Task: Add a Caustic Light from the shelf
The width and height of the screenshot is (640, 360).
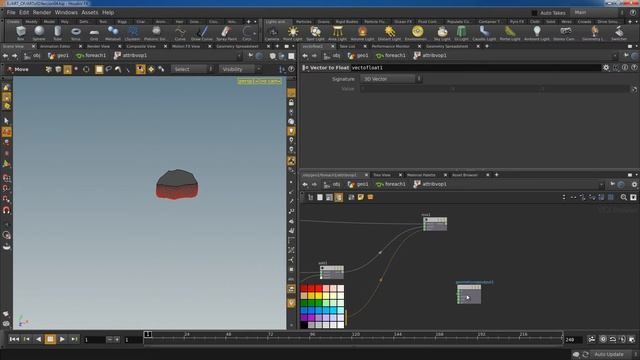Action: coord(484,33)
